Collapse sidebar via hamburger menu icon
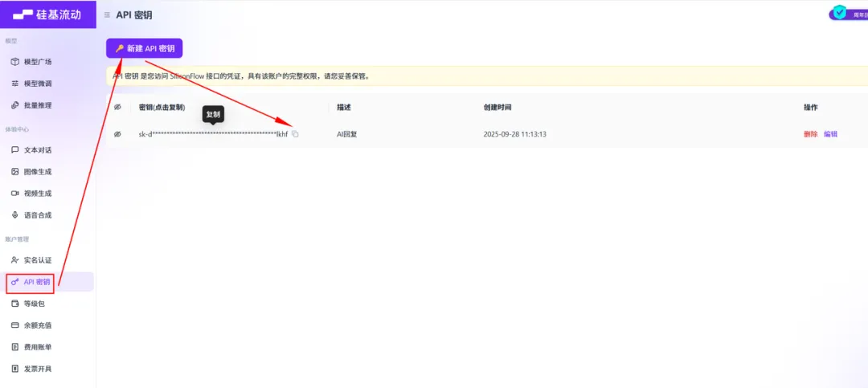 [x=107, y=15]
